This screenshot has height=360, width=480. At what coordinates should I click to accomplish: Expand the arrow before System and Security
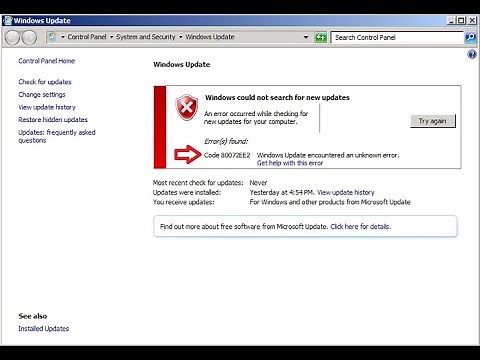[111, 37]
